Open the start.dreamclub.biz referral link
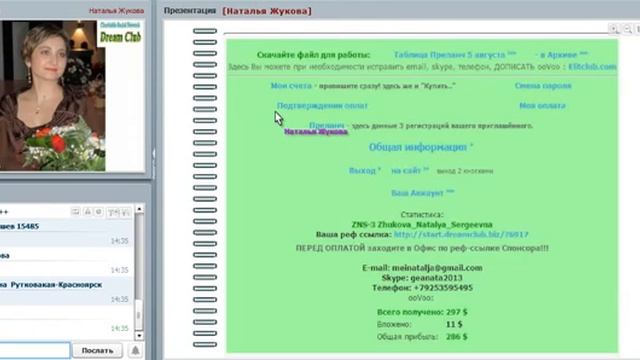The image size is (640, 360). pyautogui.click(x=461, y=235)
